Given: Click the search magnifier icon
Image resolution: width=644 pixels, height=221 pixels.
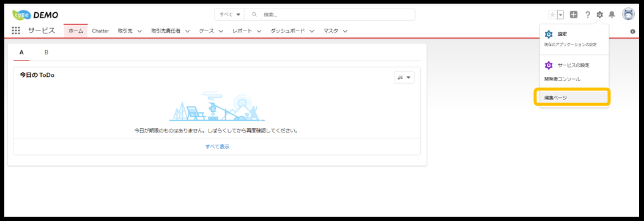Looking at the screenshot, I should click(x=254, y=15).
